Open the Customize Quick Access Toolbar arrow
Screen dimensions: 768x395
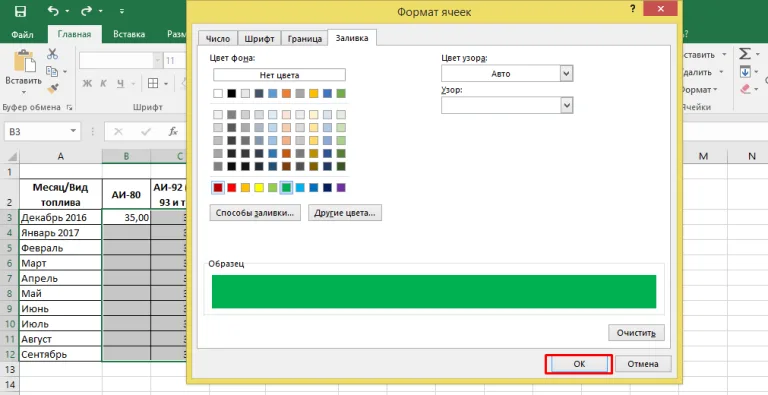point(121,11)
